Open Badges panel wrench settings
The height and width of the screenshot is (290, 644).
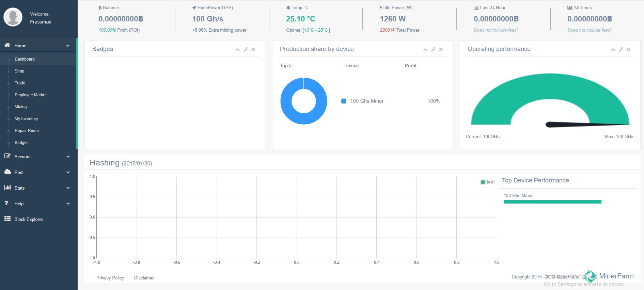(x=246, y=50)
